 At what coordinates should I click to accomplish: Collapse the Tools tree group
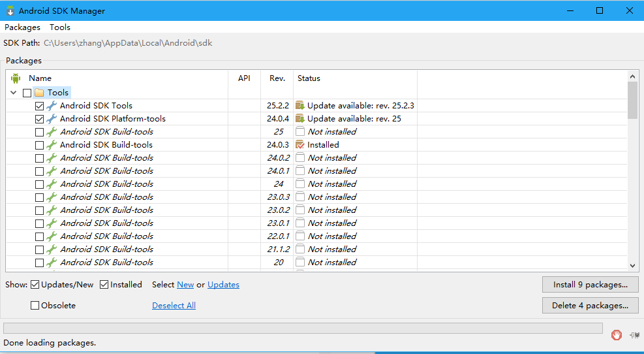tap(14, 93)
